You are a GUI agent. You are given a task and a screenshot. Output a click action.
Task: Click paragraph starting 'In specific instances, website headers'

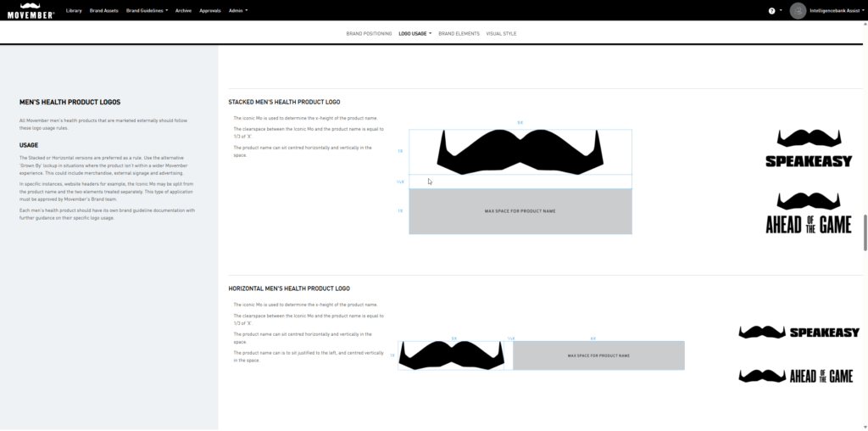(x=106, y=192)
